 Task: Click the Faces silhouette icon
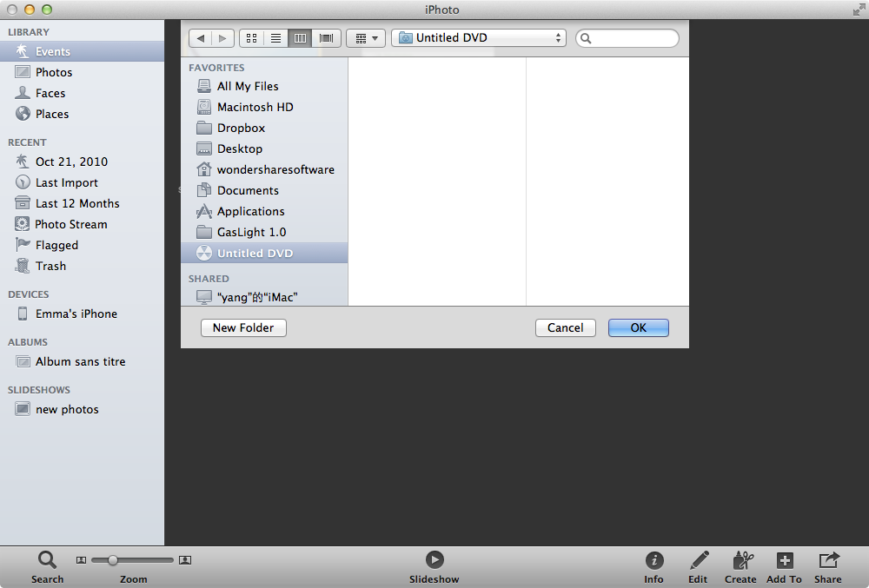coord(23,92)
